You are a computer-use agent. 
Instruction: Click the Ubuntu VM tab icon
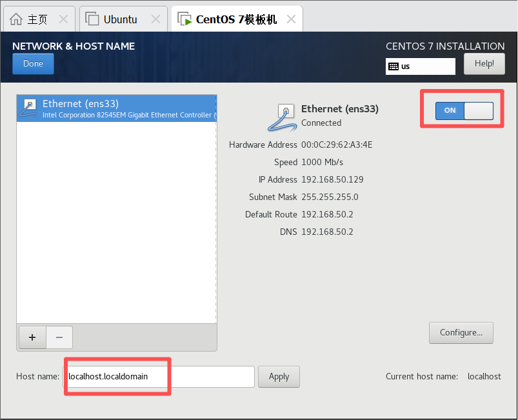coord(92,19)
